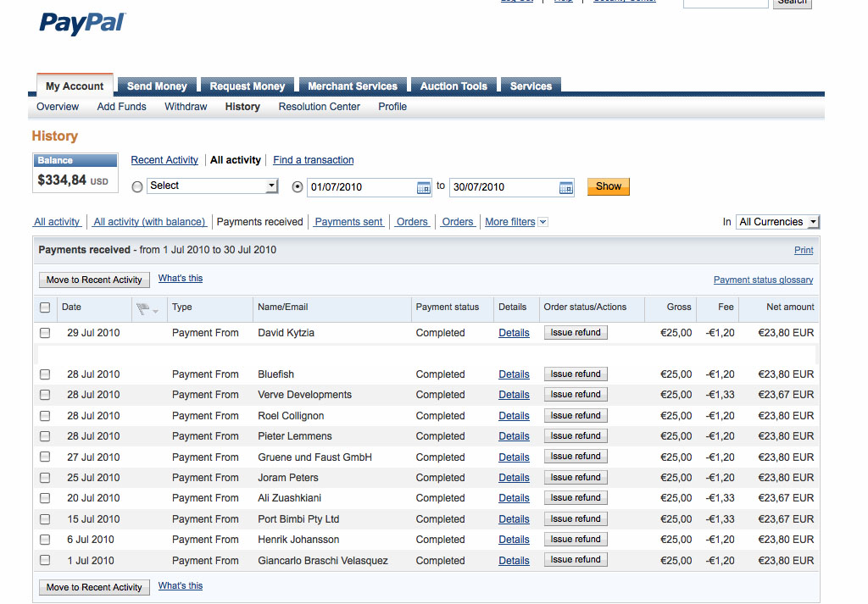Open the Recent Activity link
Screen dimensions: 868x604
164,160
